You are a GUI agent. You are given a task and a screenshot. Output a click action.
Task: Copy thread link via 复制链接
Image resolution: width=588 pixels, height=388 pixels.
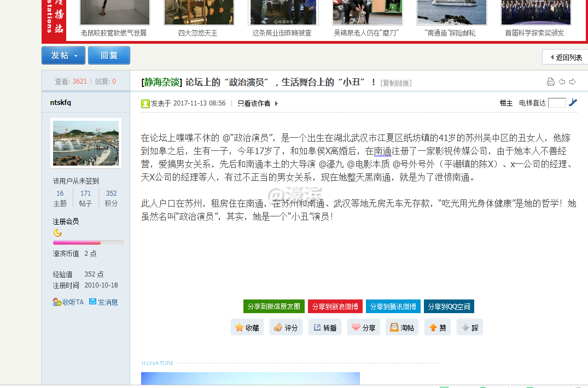pyautogui.click(x=397, y=83)
